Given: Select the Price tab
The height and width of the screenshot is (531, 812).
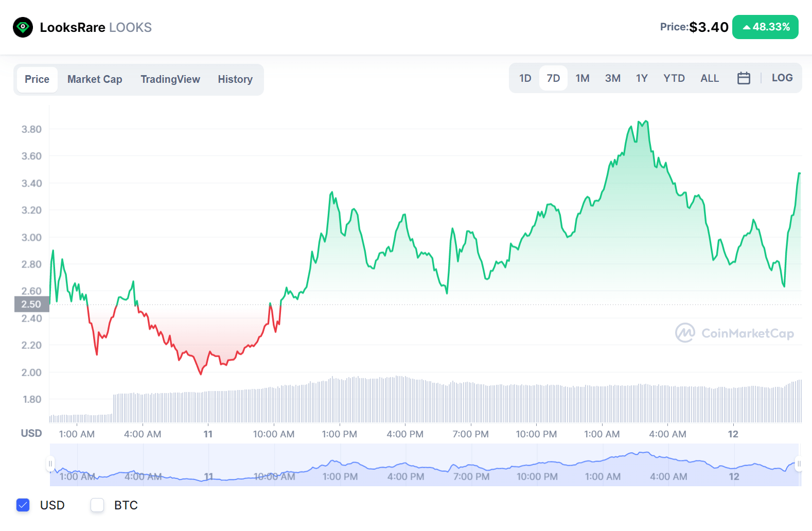Looking at the screenshot, I should point(37,79).
